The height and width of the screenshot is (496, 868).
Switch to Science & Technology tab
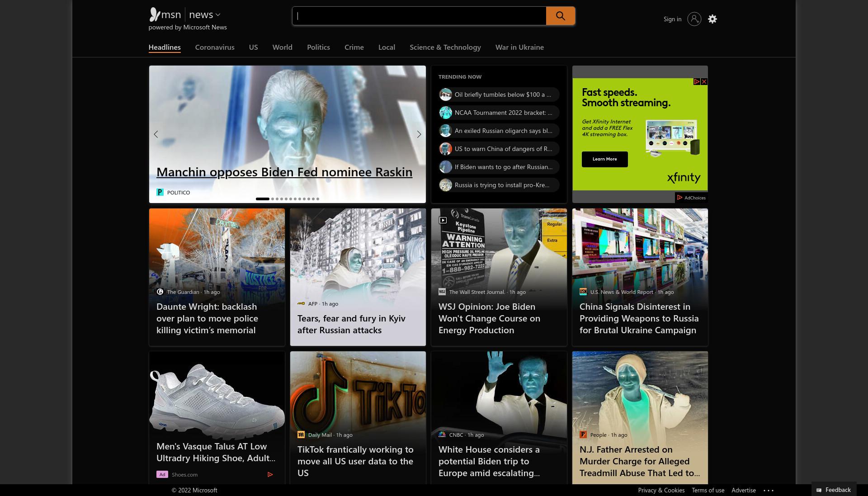click(445, 47)
